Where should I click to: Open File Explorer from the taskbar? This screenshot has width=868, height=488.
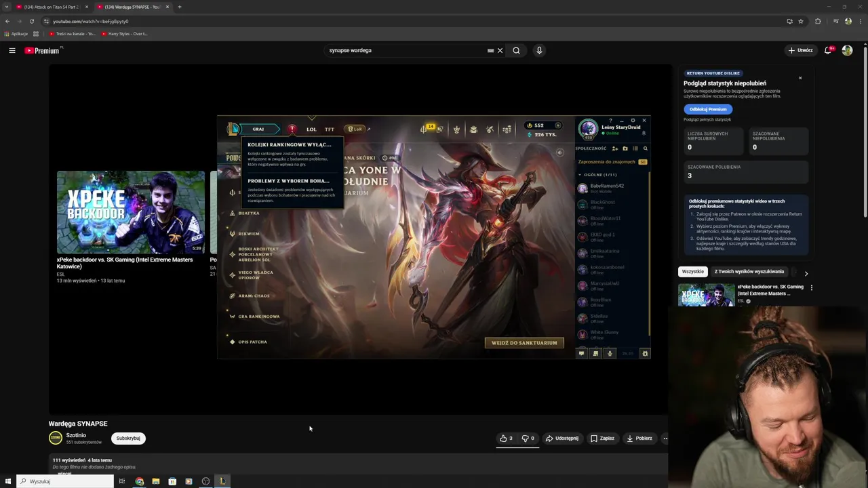155,481
